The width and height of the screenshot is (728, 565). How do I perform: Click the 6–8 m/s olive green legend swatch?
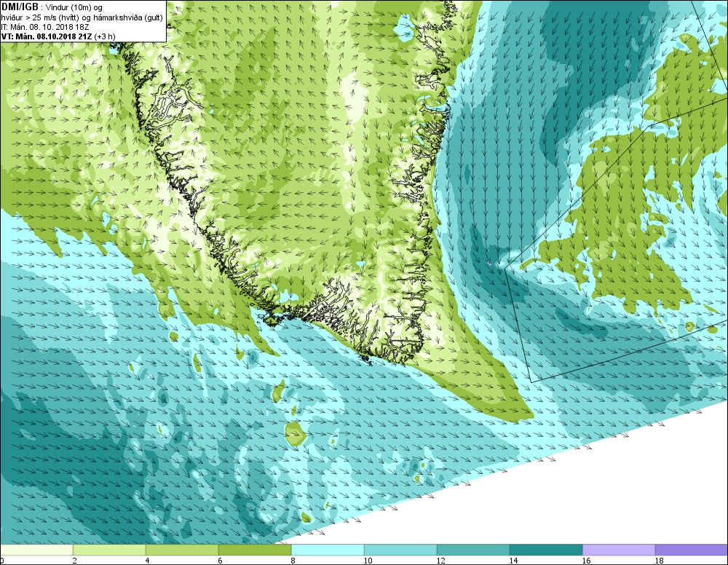click(x=256, y=550)
